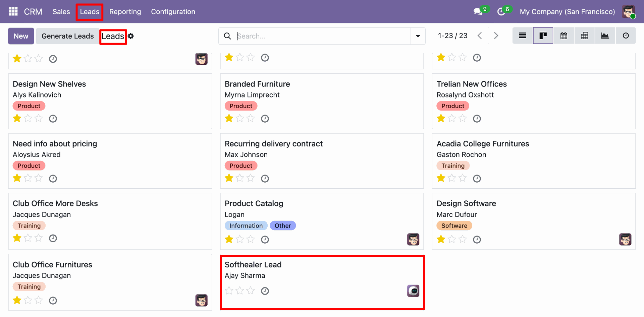Screen dimensions: 644x317
Task: Open activity clock on Design New Shelves
Action: tap(53, 119)
